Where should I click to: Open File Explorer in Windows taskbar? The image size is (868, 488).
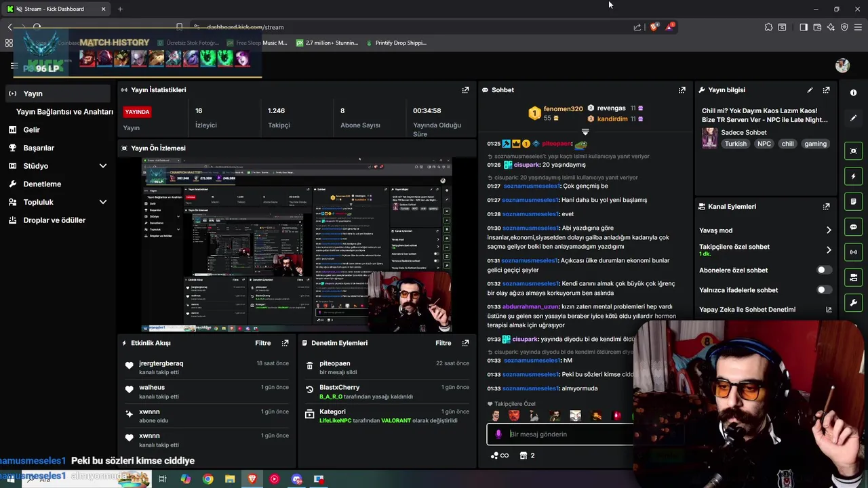point(230,479)
